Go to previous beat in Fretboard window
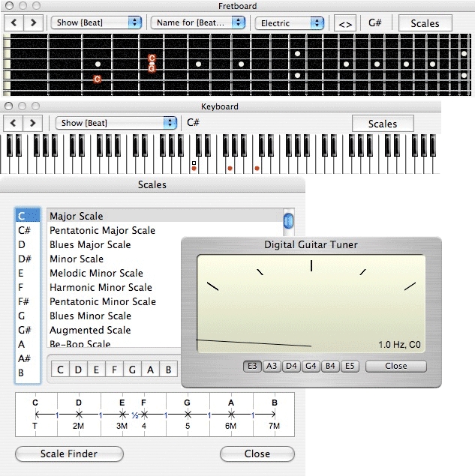Screen dimensions: 475x476 pos(14,22)
